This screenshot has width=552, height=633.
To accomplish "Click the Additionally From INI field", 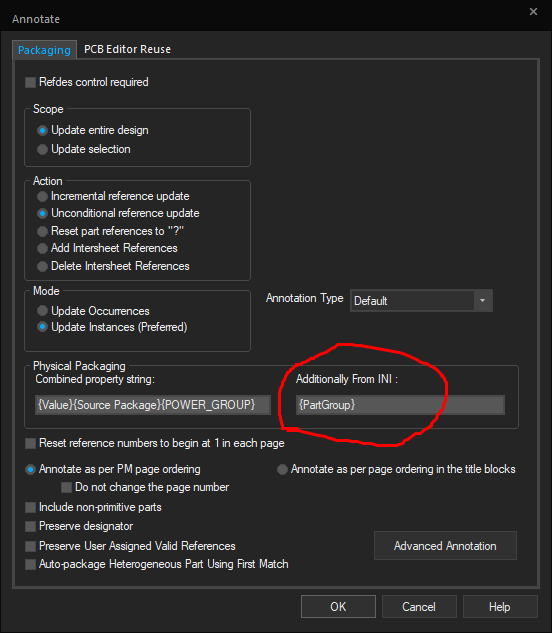I will 400,405.
